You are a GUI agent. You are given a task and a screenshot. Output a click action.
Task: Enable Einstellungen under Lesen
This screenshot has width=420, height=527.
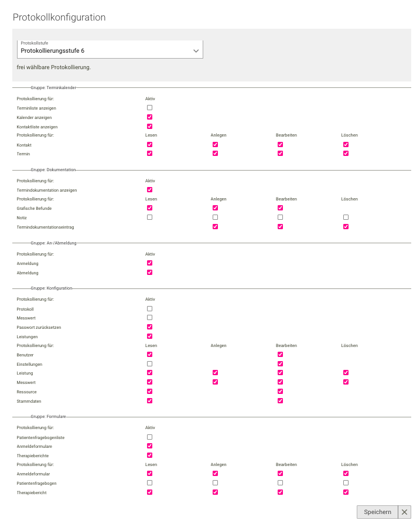click(x=149, y=363)
